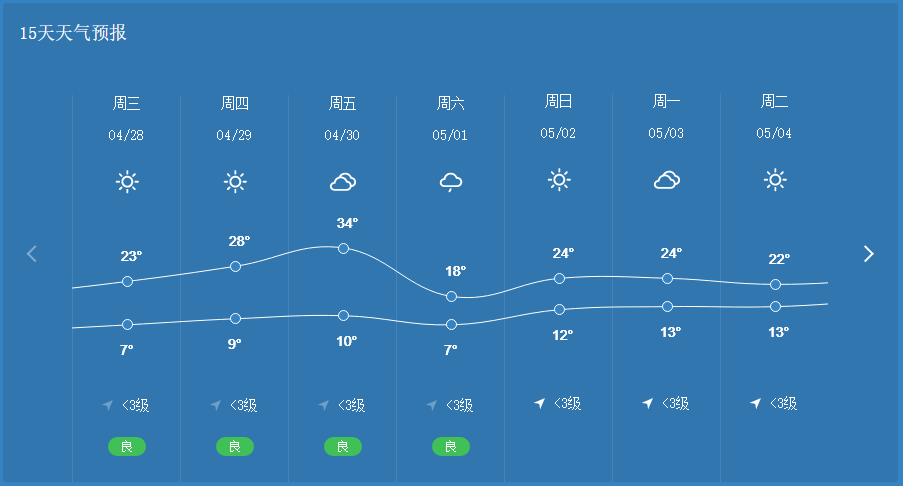Select the cloudy icon for 05/03
The height and width of the screenshot is (486, 903).
pyautogui.click(x=667, y=180)
